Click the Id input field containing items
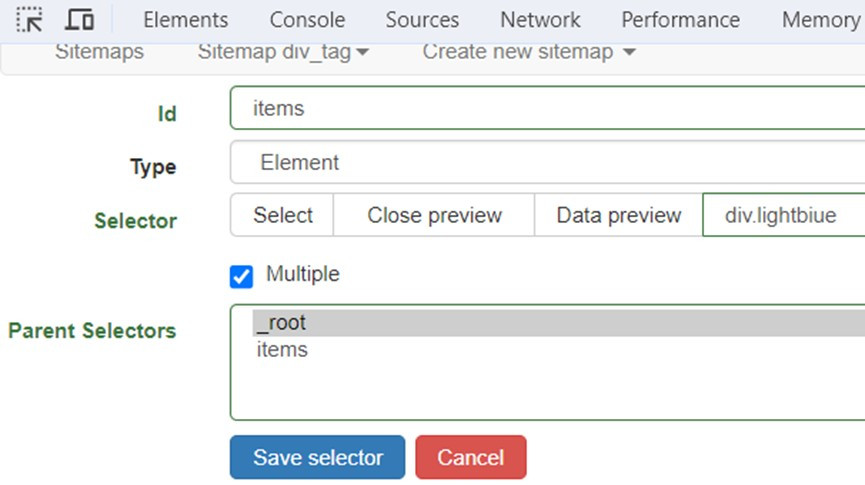This screenshot has height=485, width=865. 546,108
